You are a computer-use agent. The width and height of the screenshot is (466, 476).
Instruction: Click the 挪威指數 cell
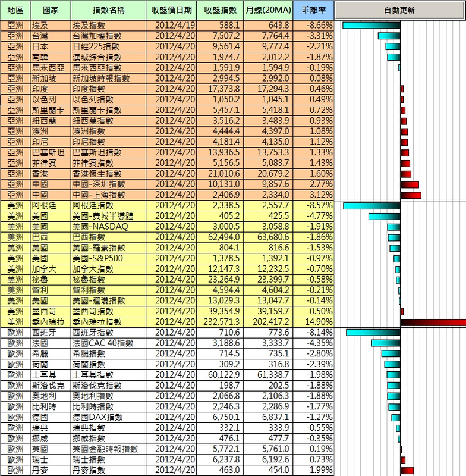point(108,439)
